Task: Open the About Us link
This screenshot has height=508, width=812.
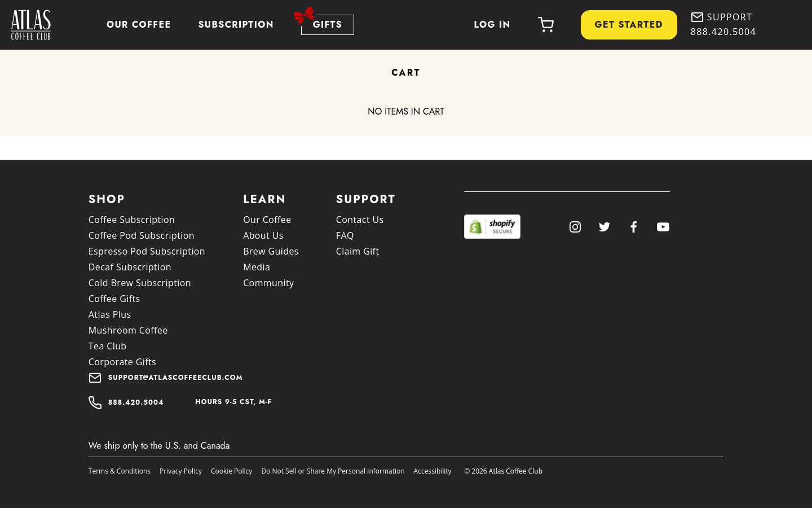Action: (x=263, y=235)
